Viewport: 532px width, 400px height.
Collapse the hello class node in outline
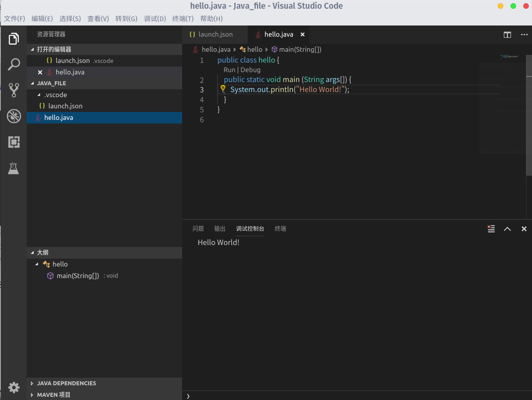[37, 264]
